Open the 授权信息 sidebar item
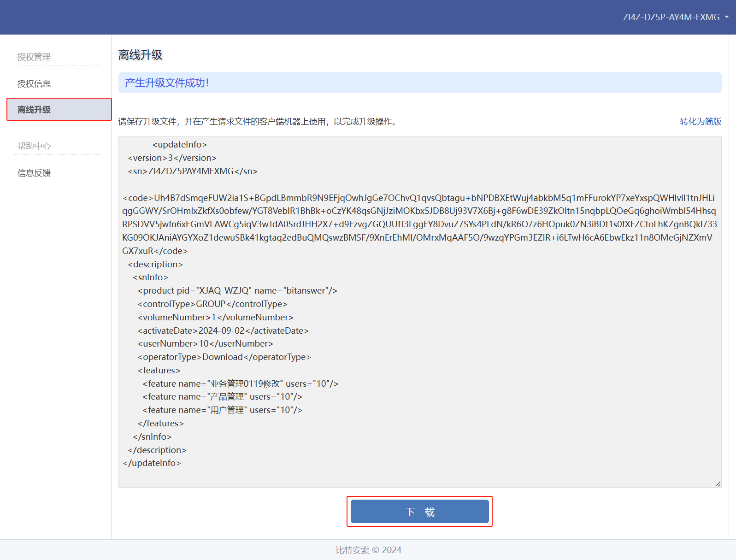736x560 pixels. [34, 83]
